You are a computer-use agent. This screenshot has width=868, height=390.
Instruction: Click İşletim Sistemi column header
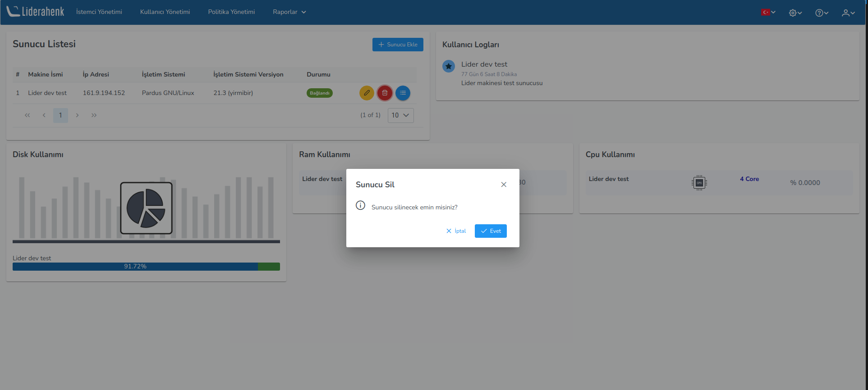(x=164, y=74)
